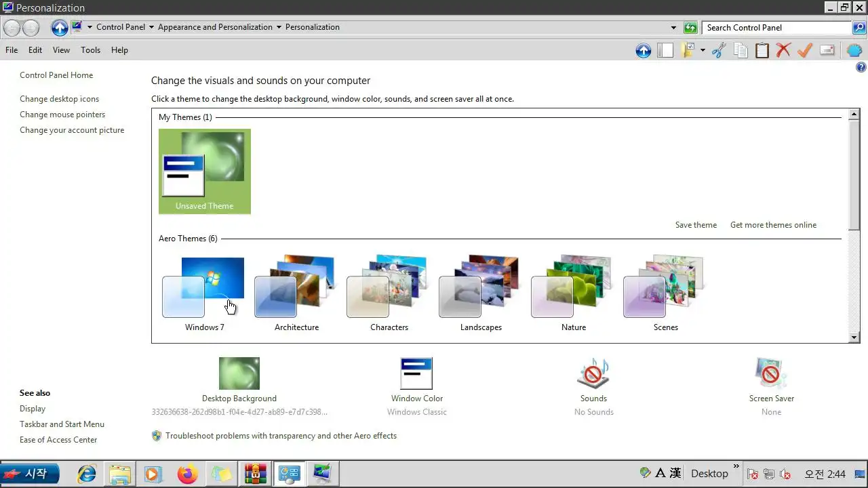Open Change desktop icons link
Viewport: 868px width, 488px height.
(x=59, y=99)
